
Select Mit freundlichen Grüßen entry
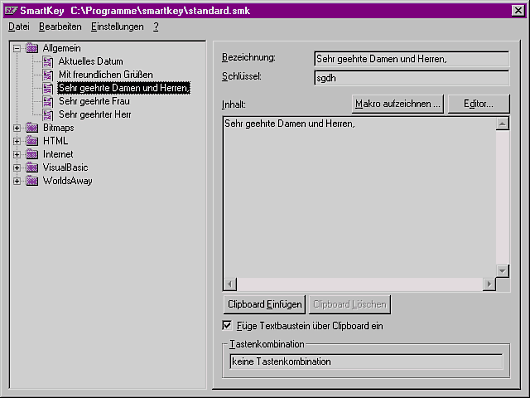105,75
